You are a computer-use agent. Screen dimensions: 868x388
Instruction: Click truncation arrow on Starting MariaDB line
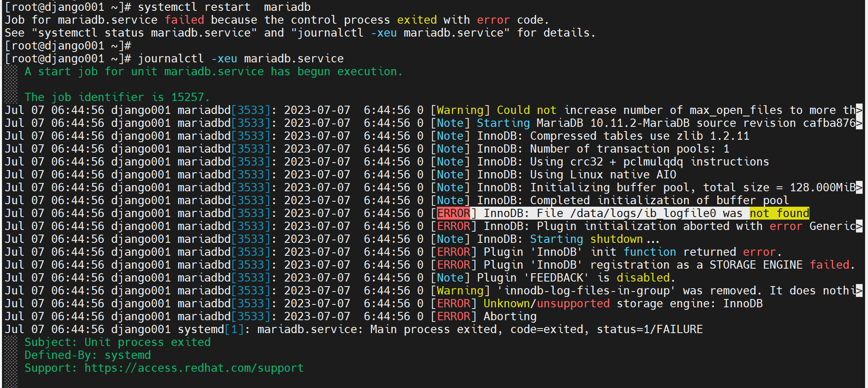coord(859,123)
